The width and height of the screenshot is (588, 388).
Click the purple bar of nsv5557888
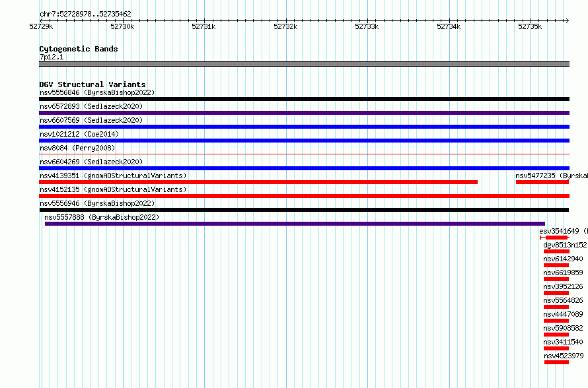coord(295,224)
